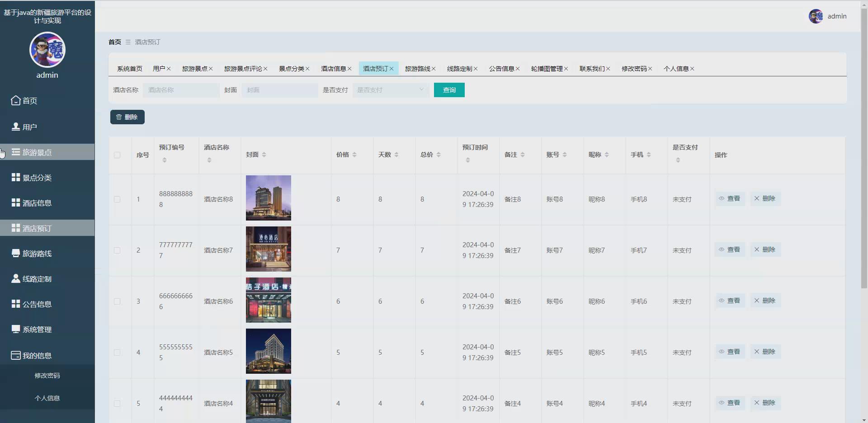Close the 修改密码 tab

650,69
